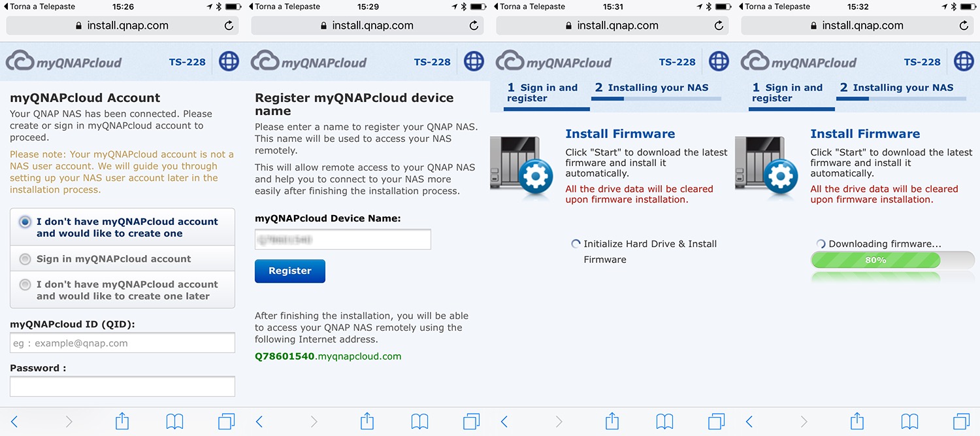Tap "myQNAPcloud Account" heading
The width and height of the screenshot is (980, 436).
click(x=85, y=98)
